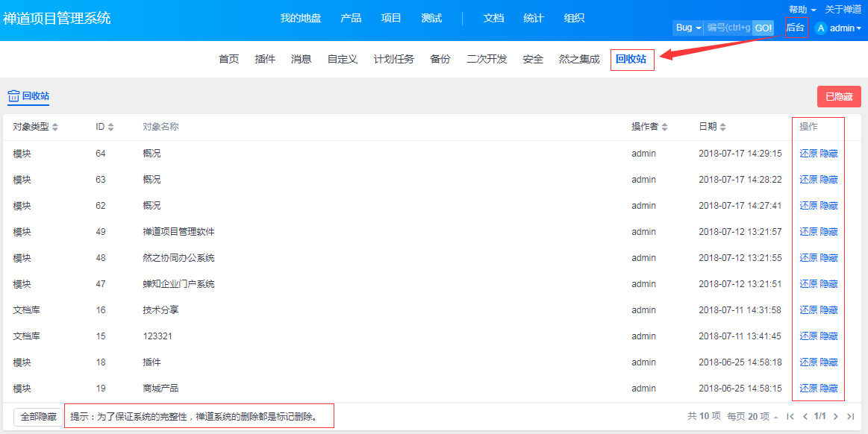This screenshot has width=868, height=434.
Task: Sort by ID column arrows
Action: [111, 128]
